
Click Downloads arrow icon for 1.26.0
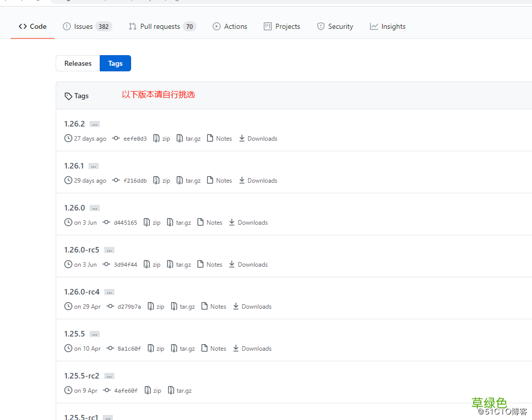tap(232, 223)
